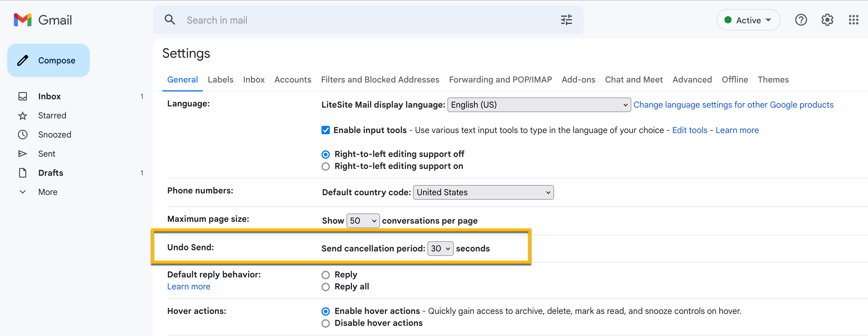Choose Disable hover actions option
The image size is (868, 336).
pyautogui.click(x=325, y=323)
